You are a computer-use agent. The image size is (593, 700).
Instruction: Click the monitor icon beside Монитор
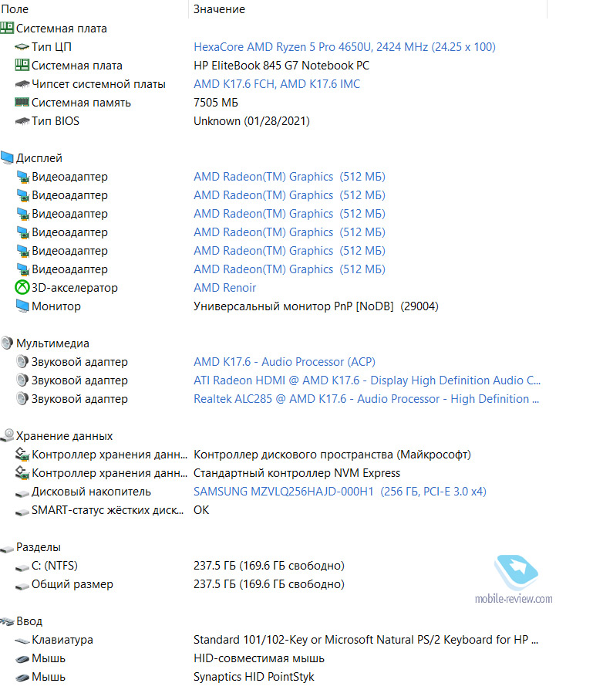pos(22,306)
